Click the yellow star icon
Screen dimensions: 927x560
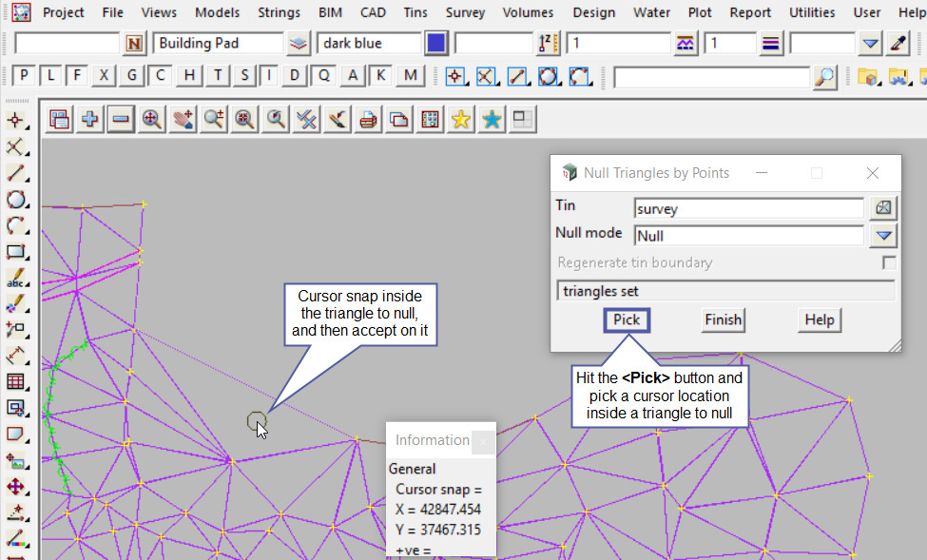(x=461, y=119)
